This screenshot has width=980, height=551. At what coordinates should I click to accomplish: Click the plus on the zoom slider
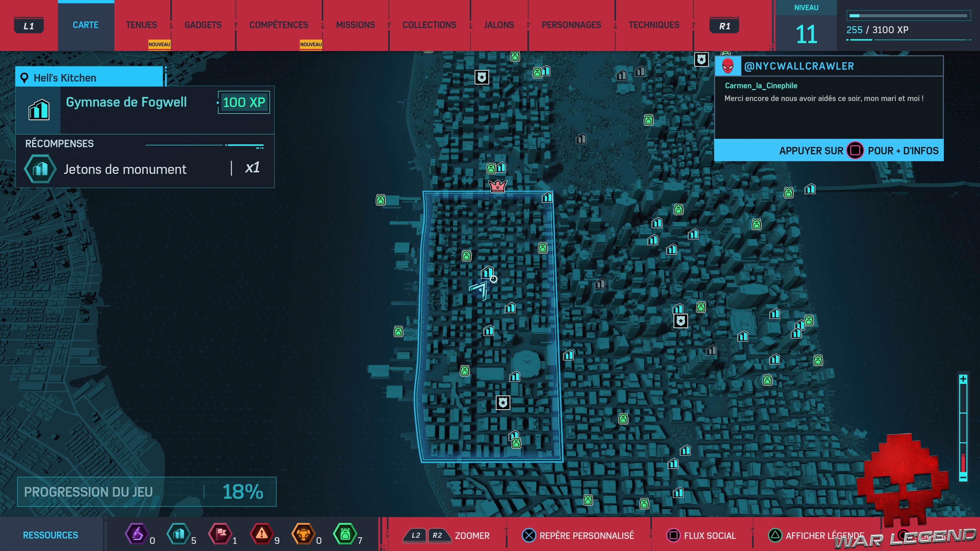click(x=963, y=379)
